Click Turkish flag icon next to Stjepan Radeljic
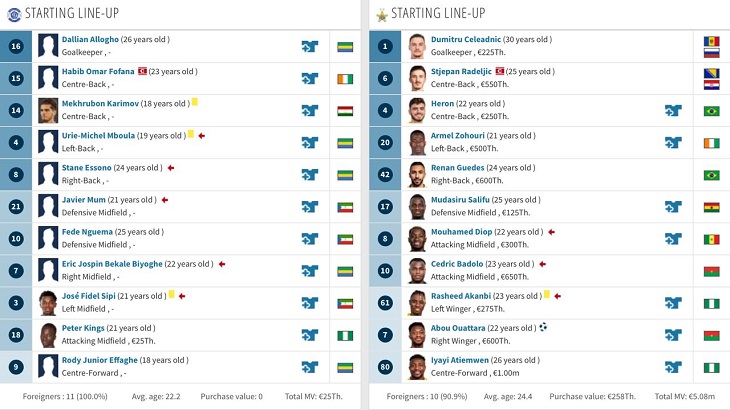The width and height of the screenshot is (730, 410). 500,71
